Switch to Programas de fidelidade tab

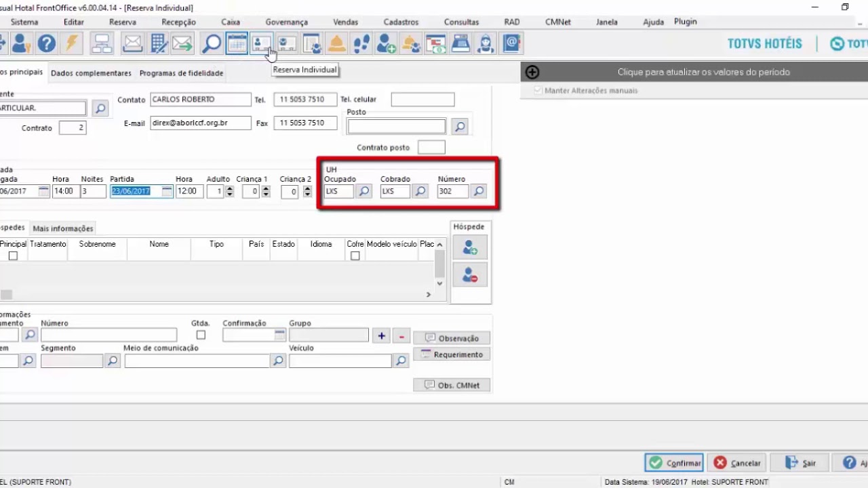pos(181,73)
